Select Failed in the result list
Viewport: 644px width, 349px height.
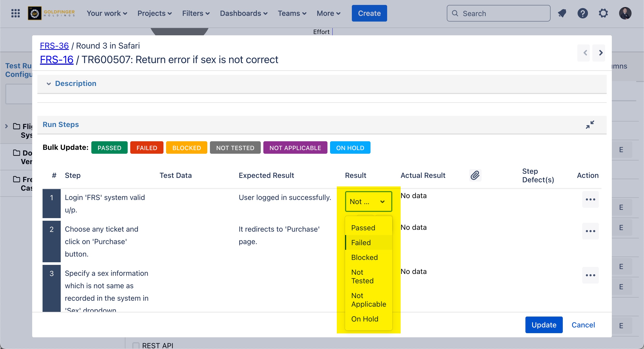coord(361,243)
